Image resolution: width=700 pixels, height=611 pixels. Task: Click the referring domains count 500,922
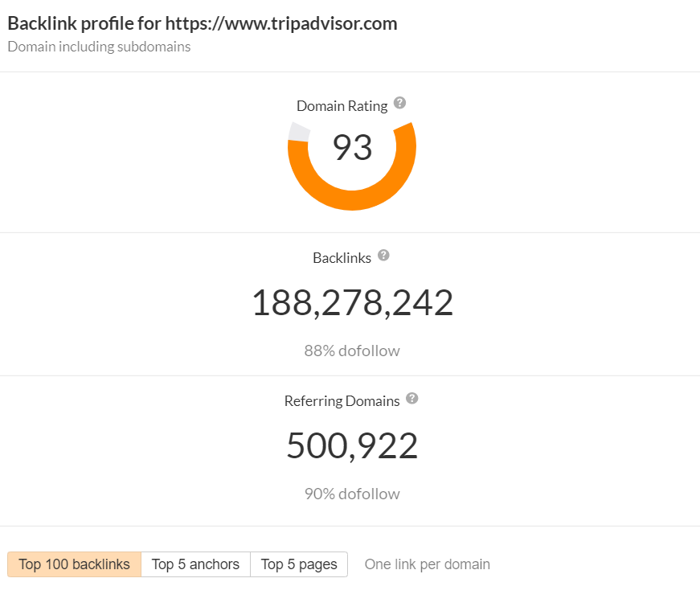(x=352, y=445)
